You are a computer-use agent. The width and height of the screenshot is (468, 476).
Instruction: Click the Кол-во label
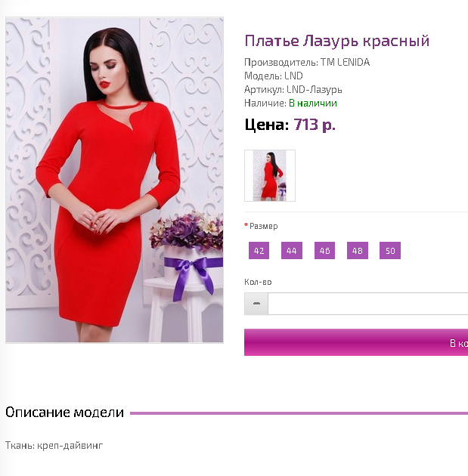tap(258, 282)
